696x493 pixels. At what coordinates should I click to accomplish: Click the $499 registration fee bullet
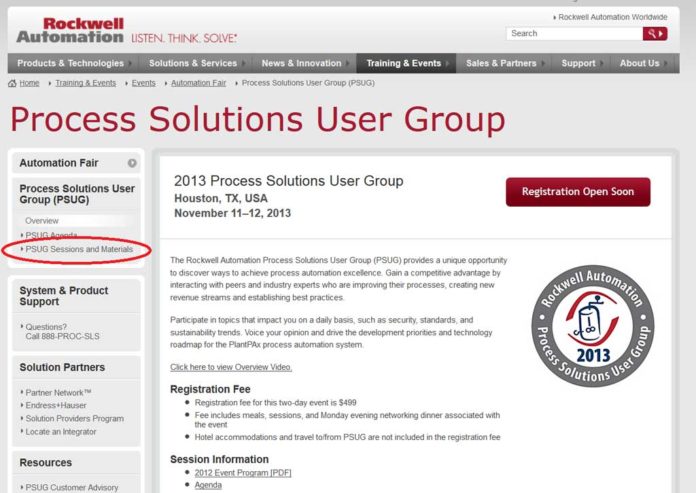click(276, 402)
